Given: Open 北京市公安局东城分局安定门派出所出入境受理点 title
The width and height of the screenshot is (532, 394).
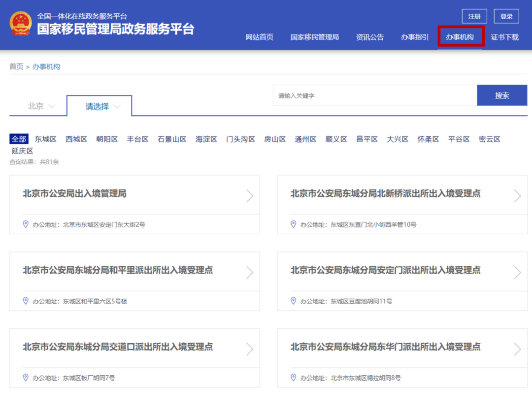Looking at the screenshot, I should tap(385, 270).
